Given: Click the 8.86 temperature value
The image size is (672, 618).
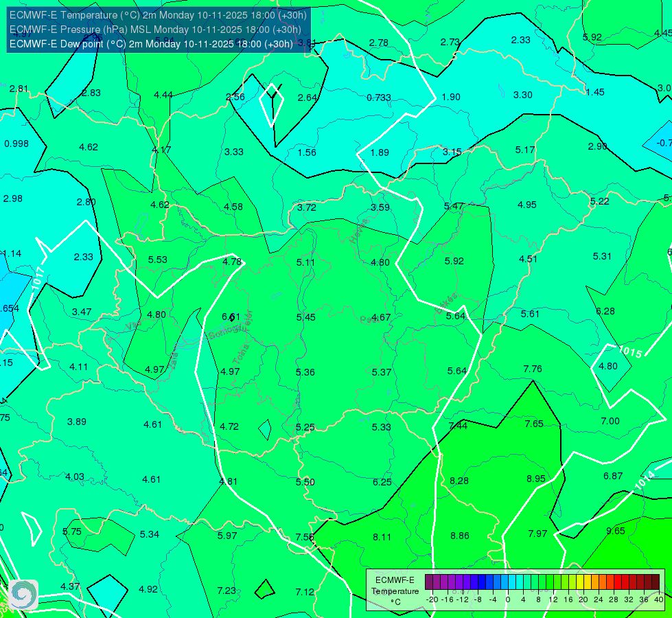Looking at the screenshot, I should tap(460, 536).
